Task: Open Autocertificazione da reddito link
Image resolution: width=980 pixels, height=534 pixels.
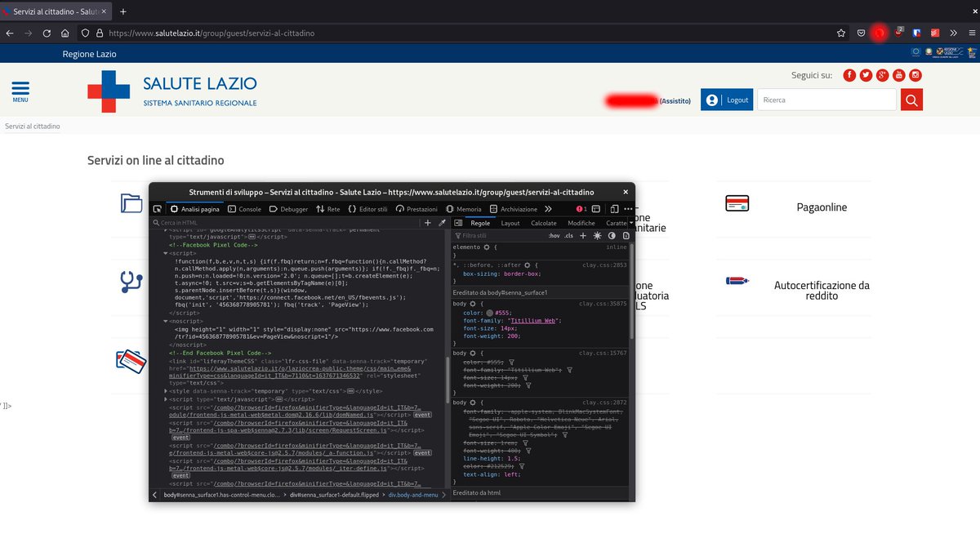Action: click(822, 291)
